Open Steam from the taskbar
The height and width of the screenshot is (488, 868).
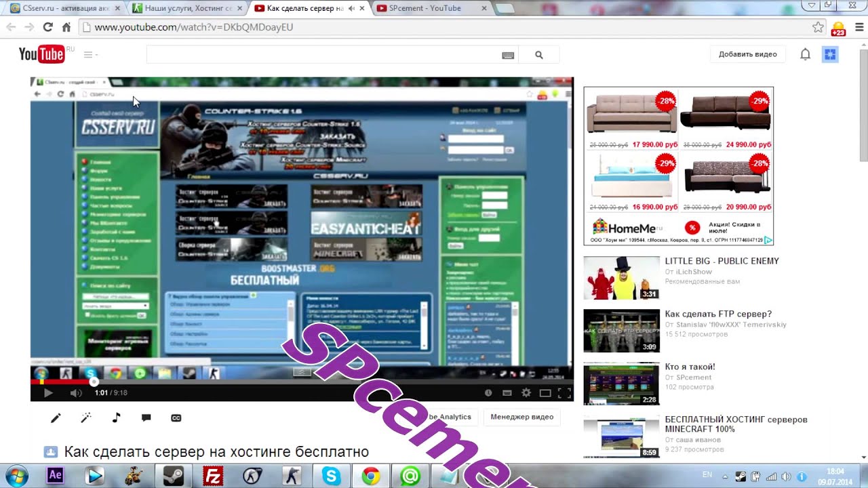(x=174, y=476)
